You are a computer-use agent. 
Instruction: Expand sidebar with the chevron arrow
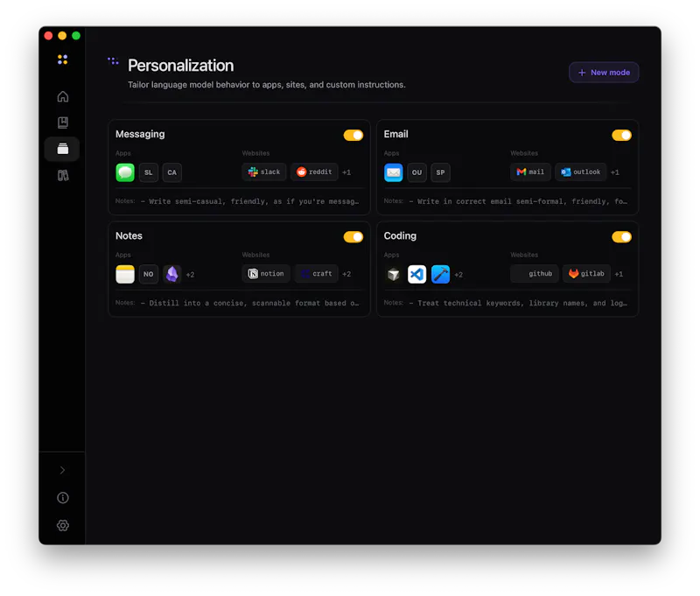62,470
